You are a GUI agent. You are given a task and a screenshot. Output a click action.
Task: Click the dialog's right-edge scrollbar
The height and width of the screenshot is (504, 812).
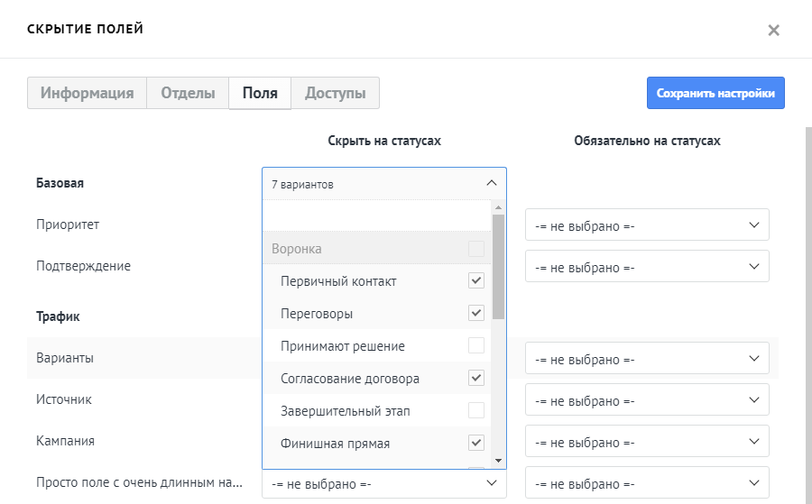click(808, 315)
